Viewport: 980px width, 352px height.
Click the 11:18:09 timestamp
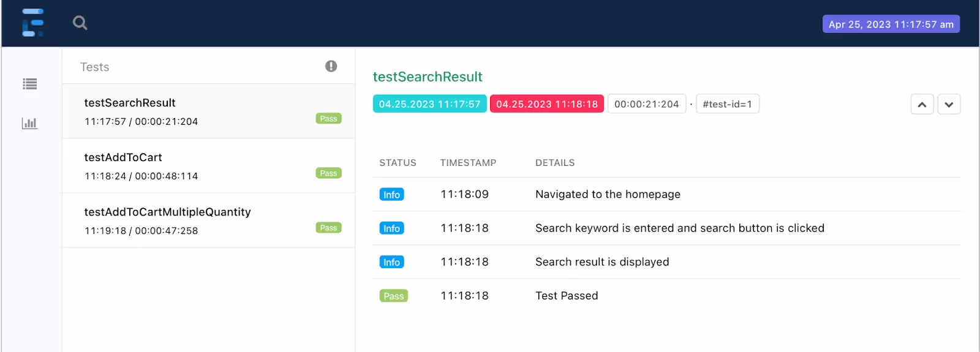click(464, 194)
